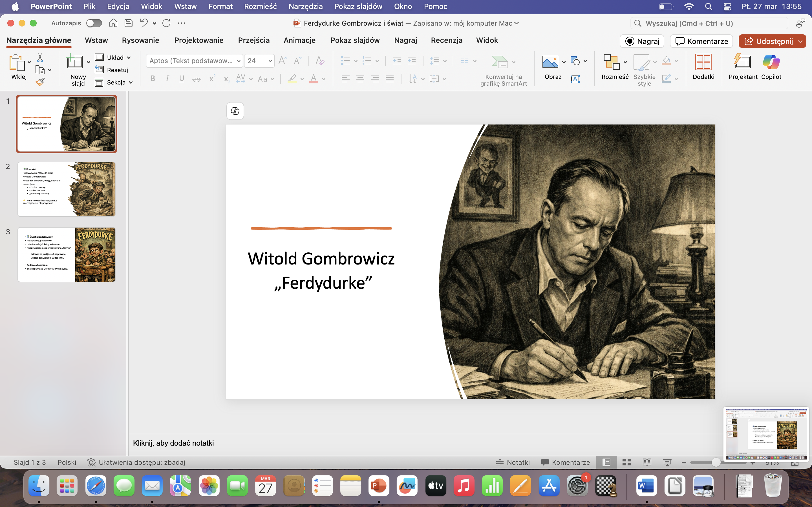
Task: Expand the Układ layout dropdown
Action: [129, 58]
